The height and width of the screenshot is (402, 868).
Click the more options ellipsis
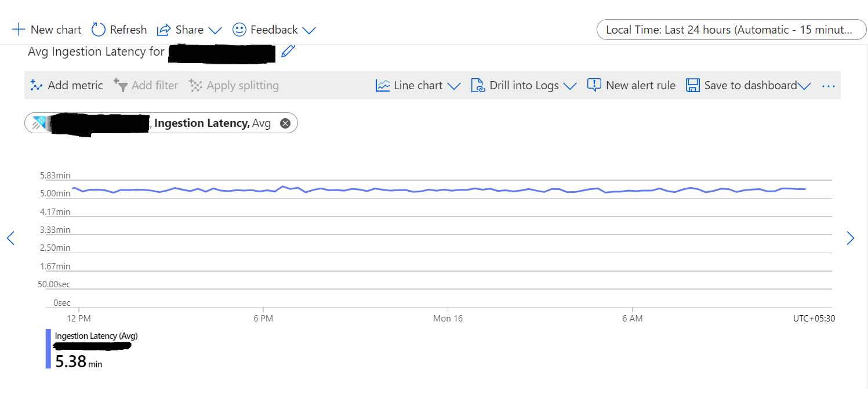click(828, 85)
